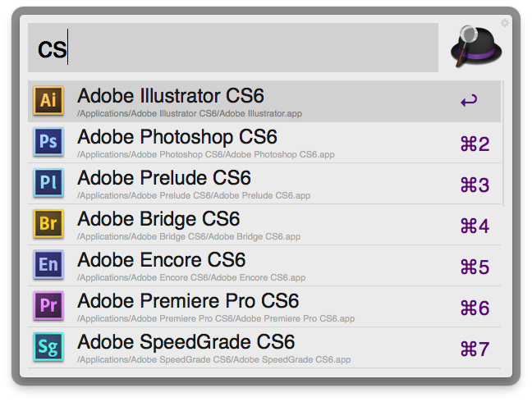Click the Prelude Pl icon
532x402 pixels.
tap(48, 183)
